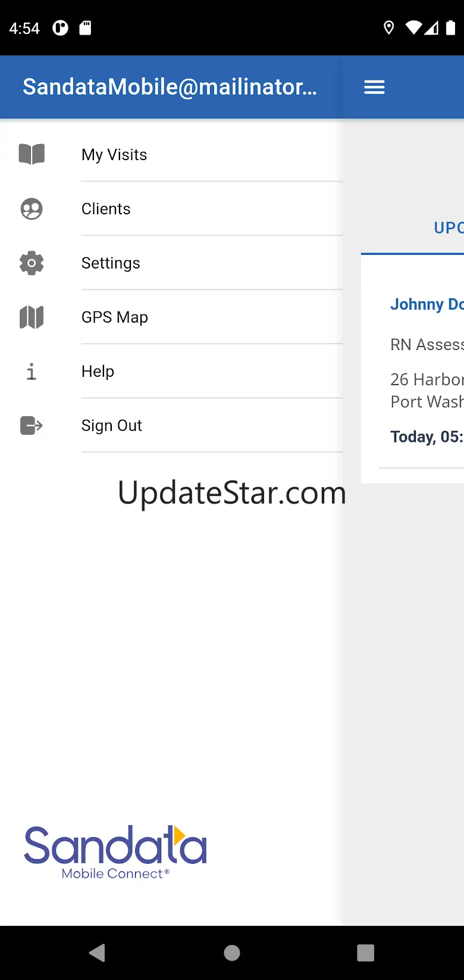The height and width of the screenshot is (980, 464).
Task: Click the My Visits book icon
Action: [x=32, y=154]
